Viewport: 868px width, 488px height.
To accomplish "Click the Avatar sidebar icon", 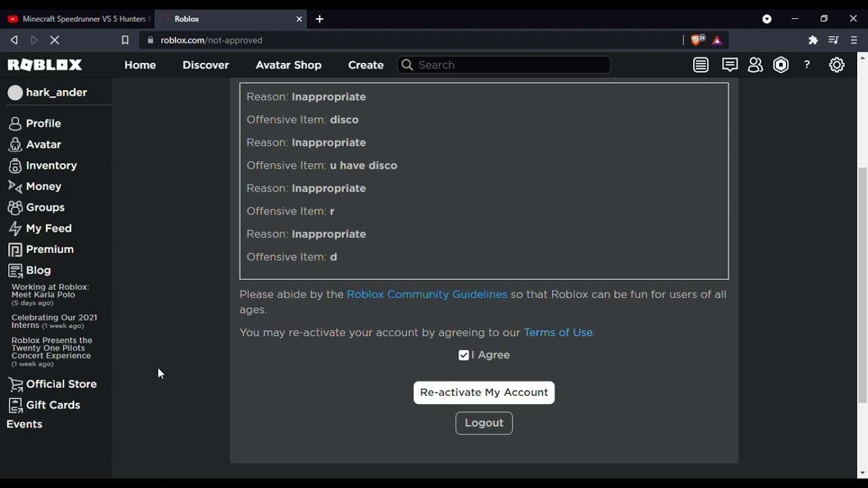I will pos(15,145).
